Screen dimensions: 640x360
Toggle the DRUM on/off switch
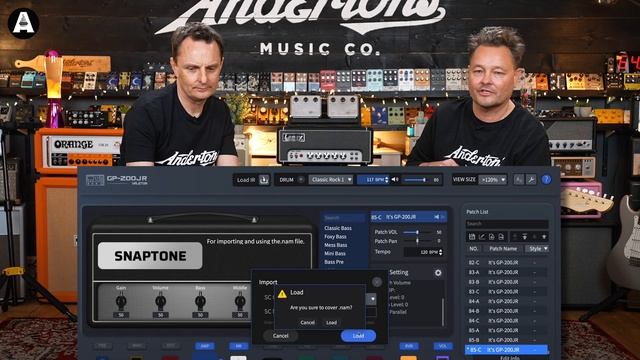pos(301,180)
